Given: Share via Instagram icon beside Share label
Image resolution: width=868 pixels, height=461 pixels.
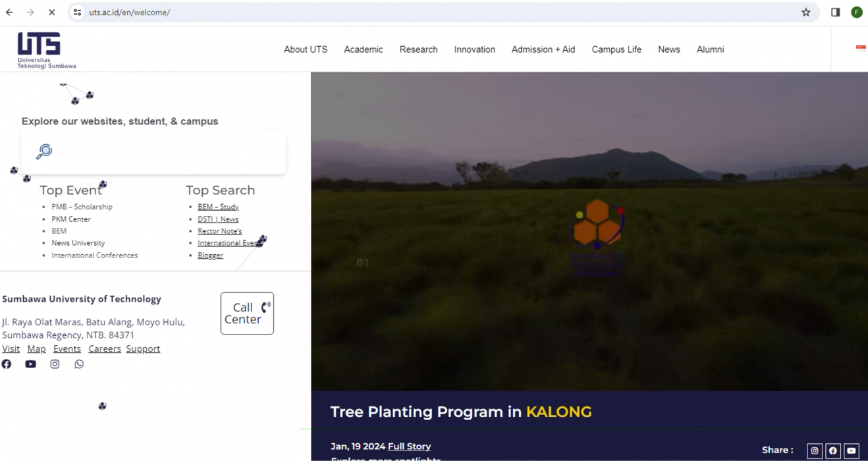Looking at the screenshot, I should pos(814,450).
